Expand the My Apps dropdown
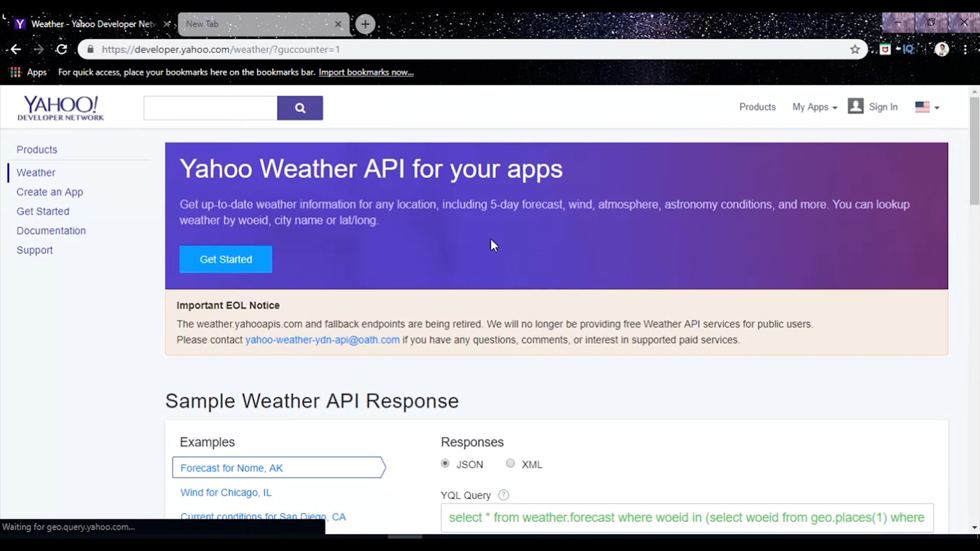This screenshot has height=551, width=980. coord(815,107)
